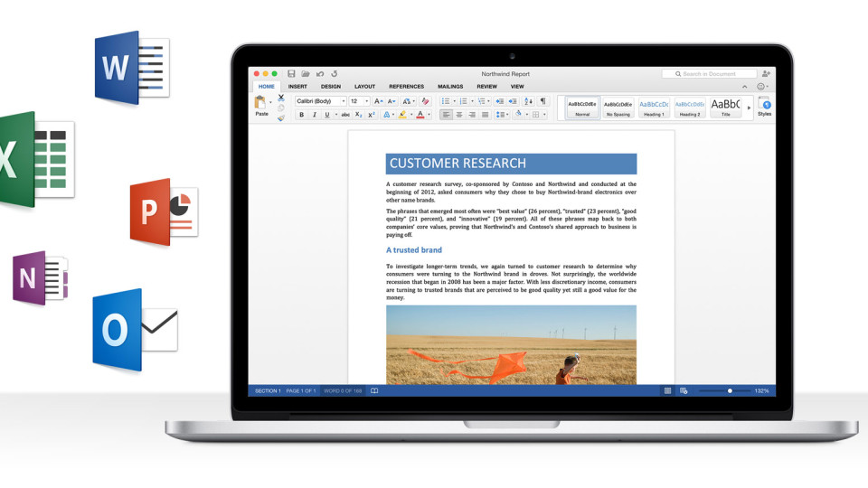This screenshot has width=868, height=488.
Task: Click the bulleted list icon
Action: tap(446, 101)
